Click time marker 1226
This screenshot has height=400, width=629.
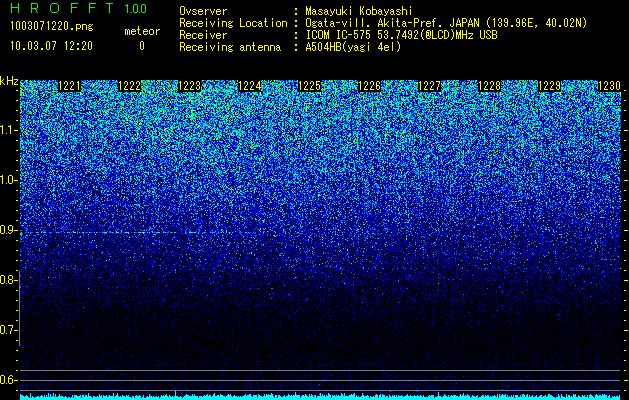(369, 86)
